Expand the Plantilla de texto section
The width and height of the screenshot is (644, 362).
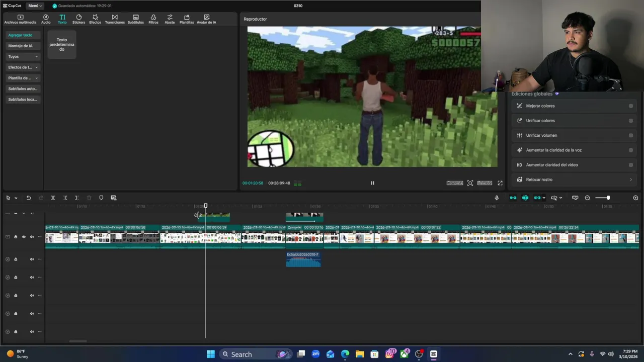coord(23,78)
